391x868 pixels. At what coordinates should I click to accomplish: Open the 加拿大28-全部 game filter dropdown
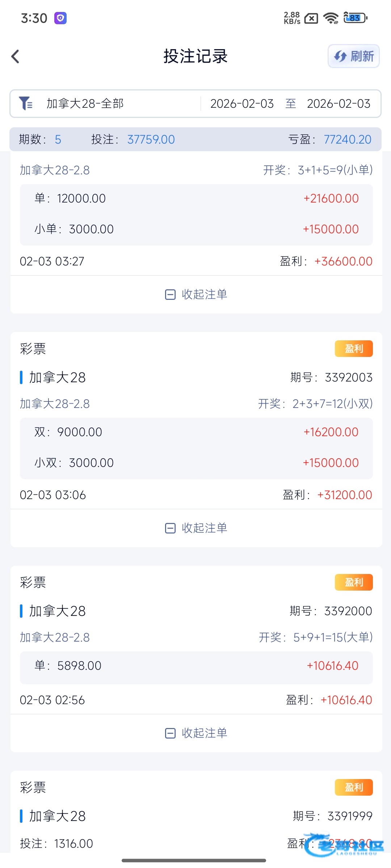[x=85, y=104]
